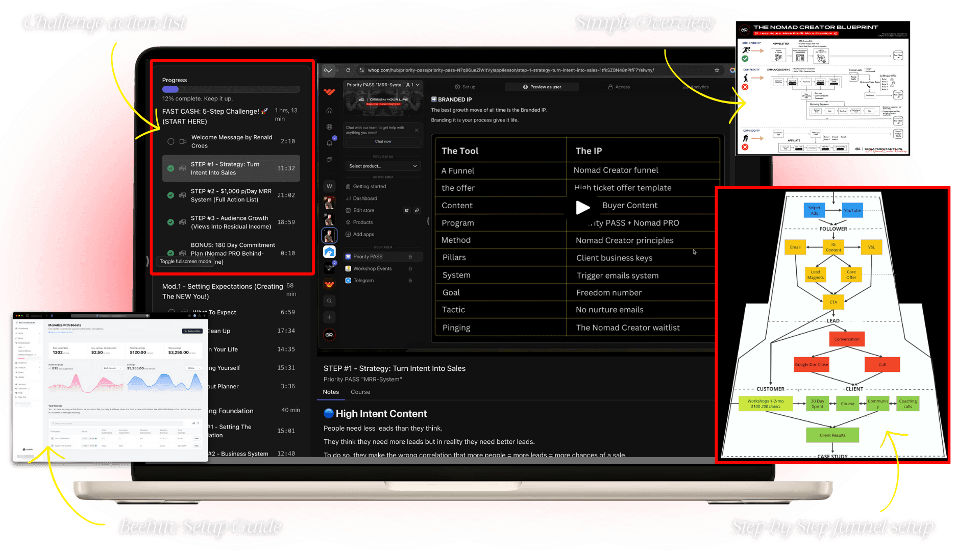Open the home icon in sidebar
Screen dimensions: 980x551
coord(329,111)
